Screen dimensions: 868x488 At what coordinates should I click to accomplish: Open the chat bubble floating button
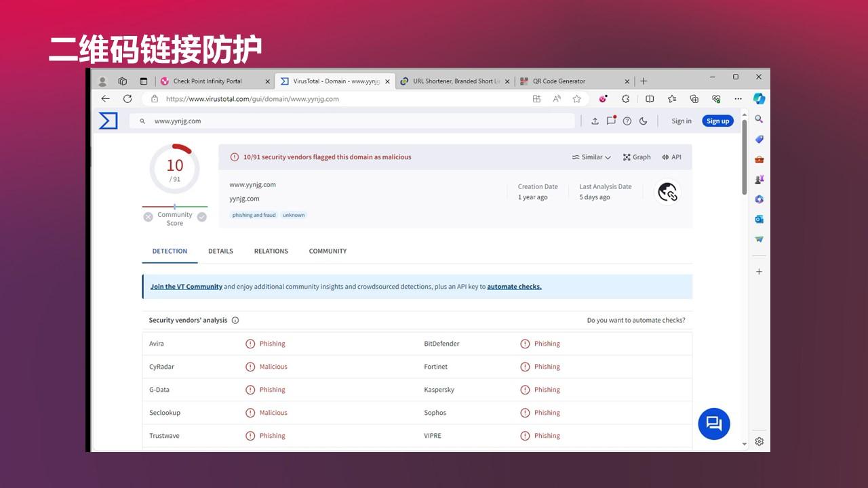tap(714, 424)
